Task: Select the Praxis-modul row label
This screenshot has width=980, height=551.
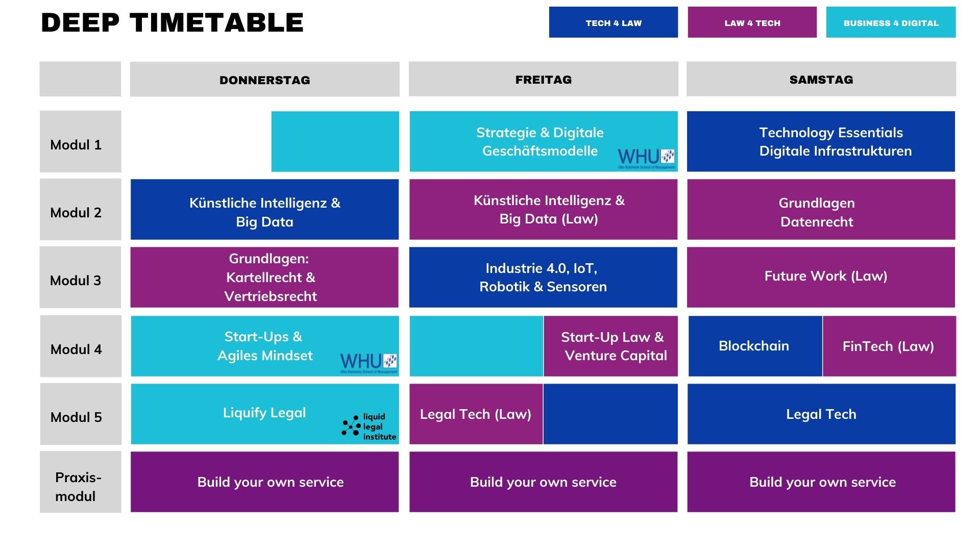Action: (81, 482)
